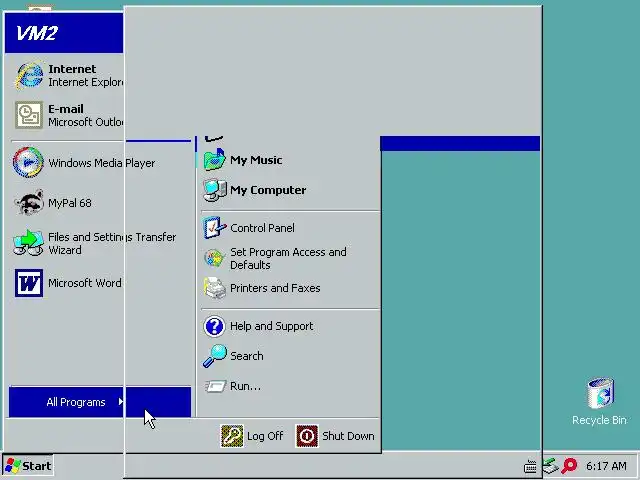
Task: Click Set Program Access and Defaults text
Action: pos(288,258)
